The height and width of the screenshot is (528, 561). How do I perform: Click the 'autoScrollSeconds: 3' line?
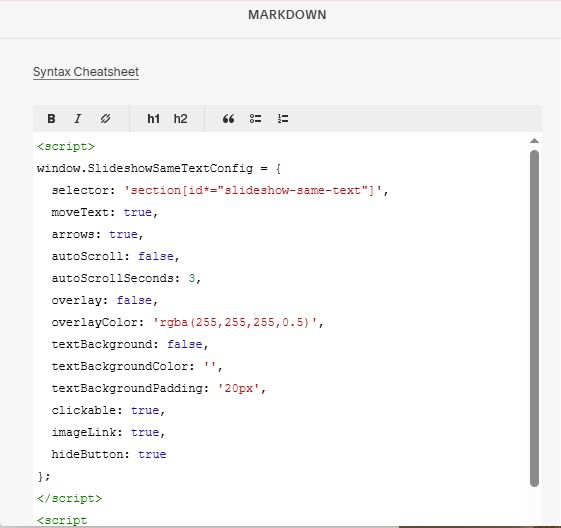(126, 278)
